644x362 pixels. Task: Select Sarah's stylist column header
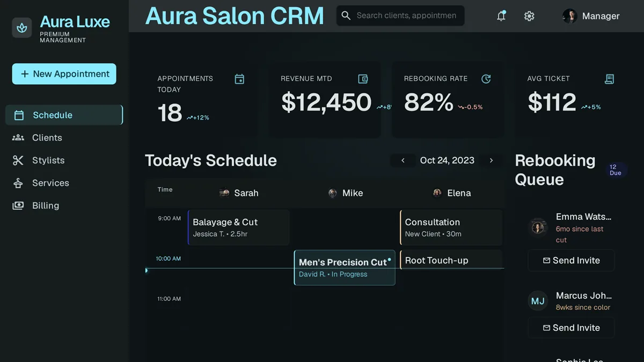point(239,193)
